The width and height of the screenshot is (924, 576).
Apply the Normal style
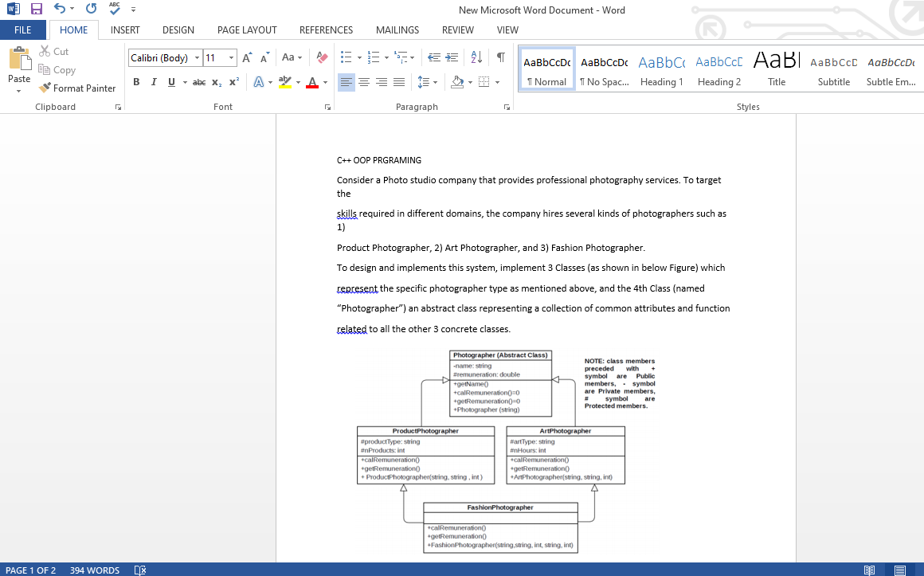point(547,69)
